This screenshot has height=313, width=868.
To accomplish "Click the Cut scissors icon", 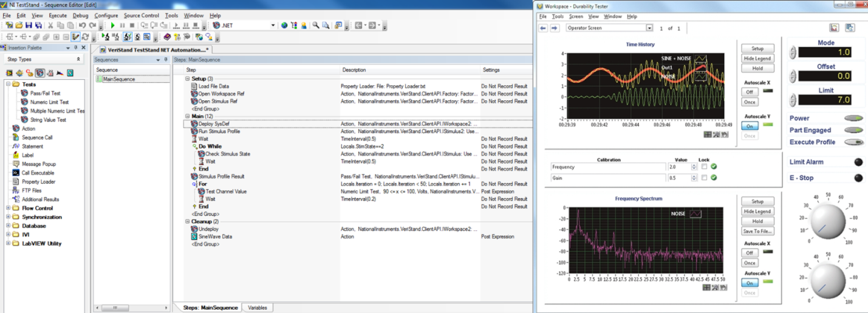I will pos(50,26).
